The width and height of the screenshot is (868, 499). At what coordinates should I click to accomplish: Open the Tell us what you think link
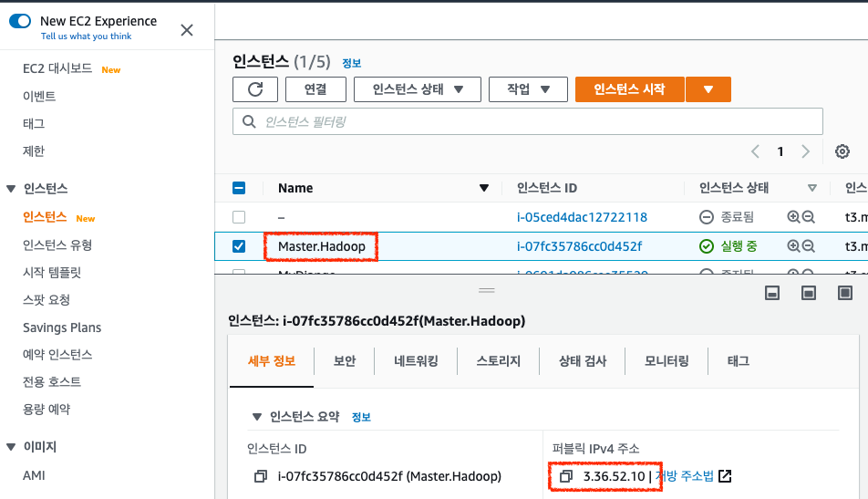(x=86, y=36)
